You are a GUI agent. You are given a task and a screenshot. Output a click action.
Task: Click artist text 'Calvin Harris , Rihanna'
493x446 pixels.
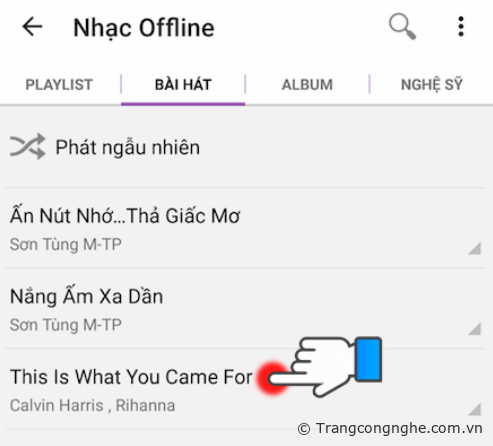tap(92, 405)
